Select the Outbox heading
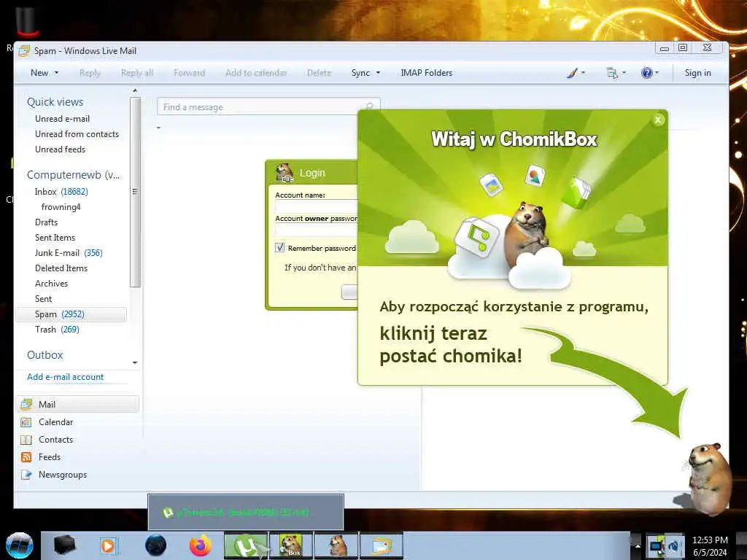This screenshot has width=747, height=560. (x=44, y=355)
